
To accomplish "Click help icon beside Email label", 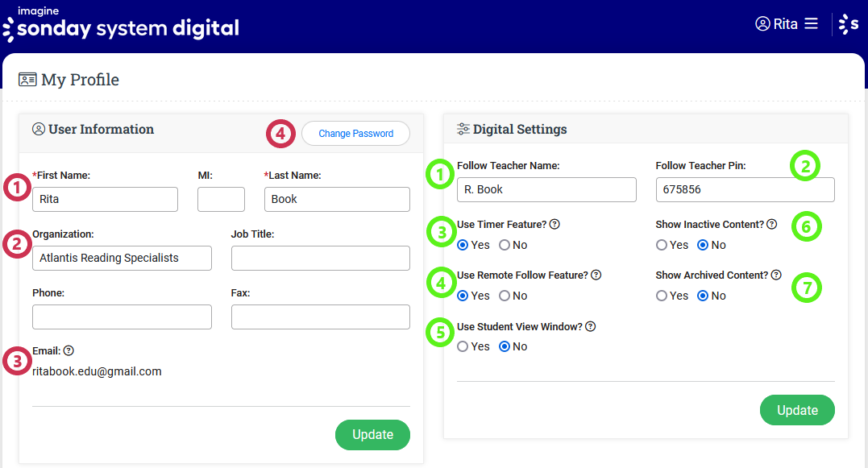I will (x=69, y=350).
